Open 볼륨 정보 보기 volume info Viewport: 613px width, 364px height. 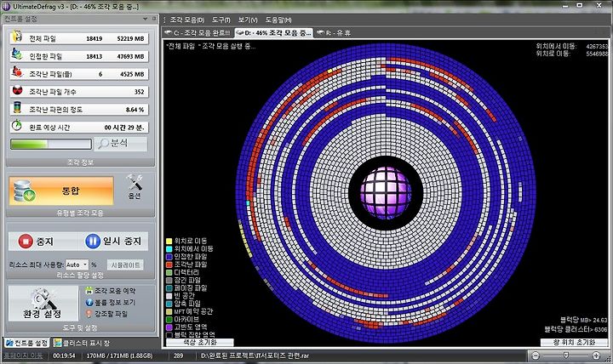111,302
